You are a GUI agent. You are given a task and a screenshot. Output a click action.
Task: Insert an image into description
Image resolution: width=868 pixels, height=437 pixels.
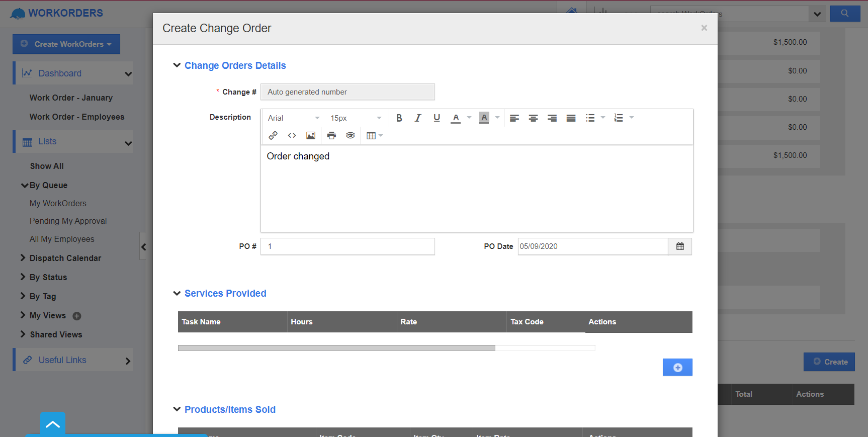(x=311, y=135)
